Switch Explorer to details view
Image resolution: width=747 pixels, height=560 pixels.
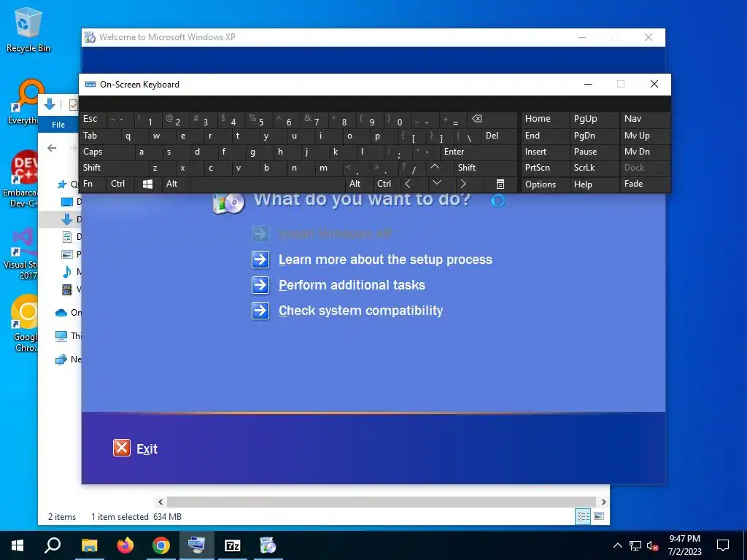pos(583,516)
